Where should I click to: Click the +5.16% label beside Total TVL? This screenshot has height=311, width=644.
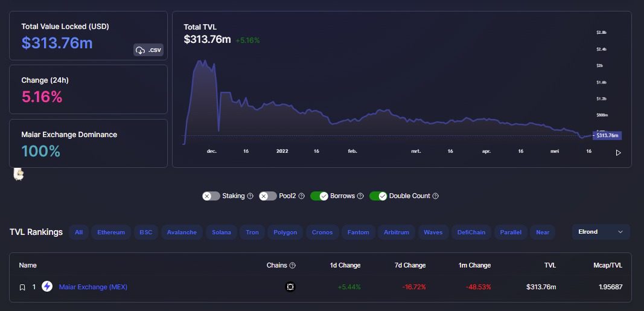click(x=247, y=40)
